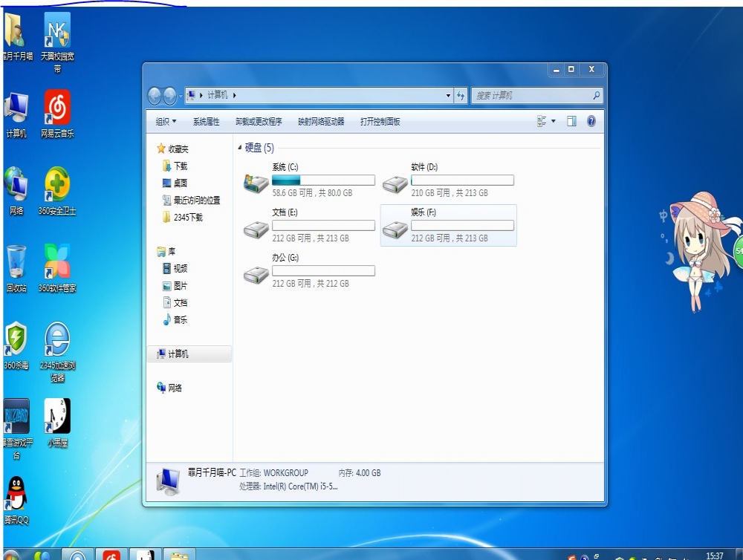The width and height of the screenshot is (743, 560).
Task: Click 映射网络驱动器 in the toolbar
Action: (x=321, y=122)
